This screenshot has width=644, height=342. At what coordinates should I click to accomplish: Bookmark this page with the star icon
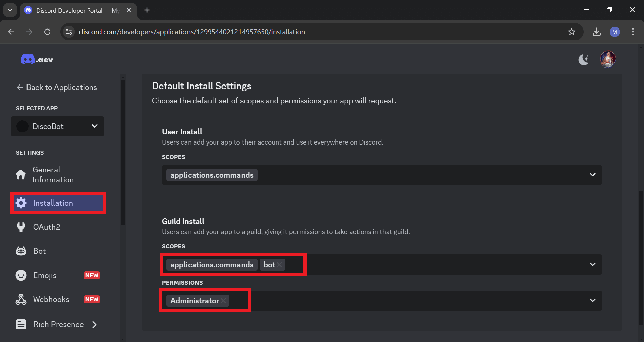point(572,32)
